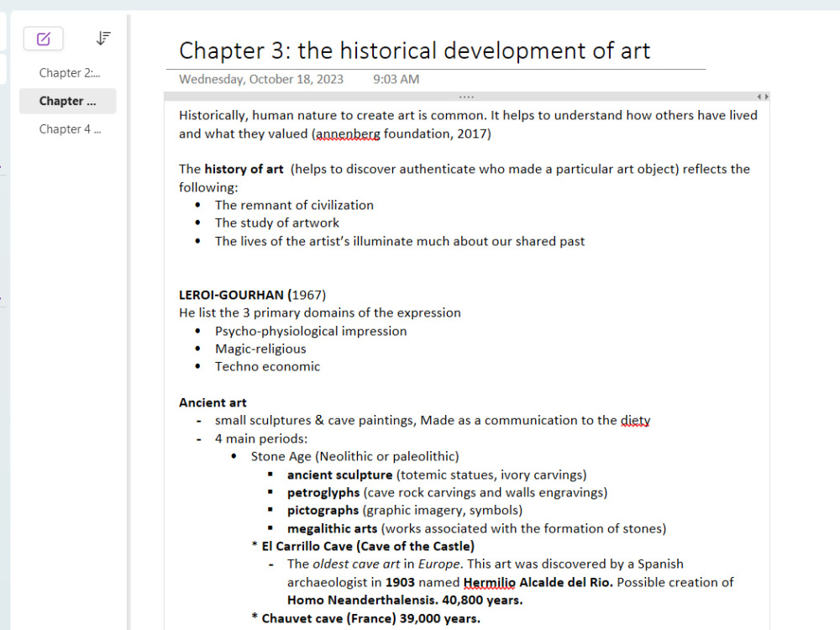Viewport: 840px width, 630px height.
Task: Click the bold word petroglyphs
Action: pyautogui.click(x=323, y=493)
